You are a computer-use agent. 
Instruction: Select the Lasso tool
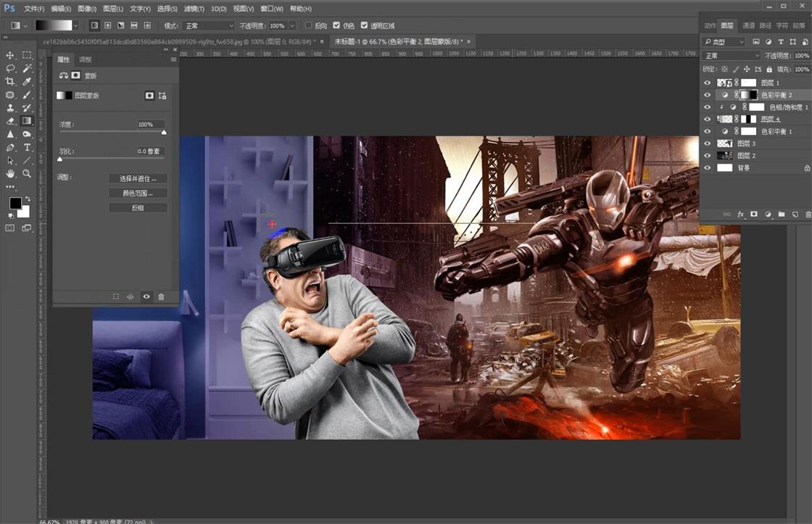(10, 68)
